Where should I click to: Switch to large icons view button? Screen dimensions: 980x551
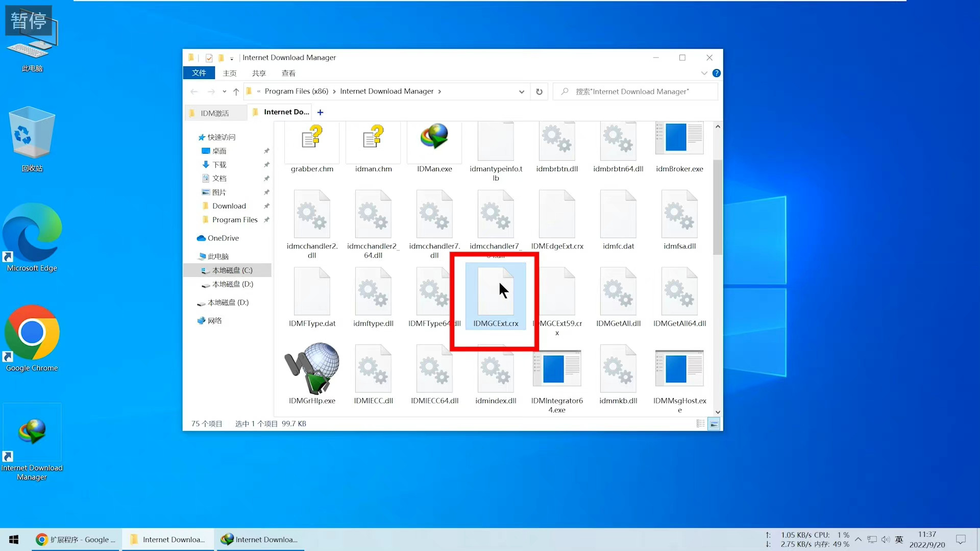click(714, 424)
